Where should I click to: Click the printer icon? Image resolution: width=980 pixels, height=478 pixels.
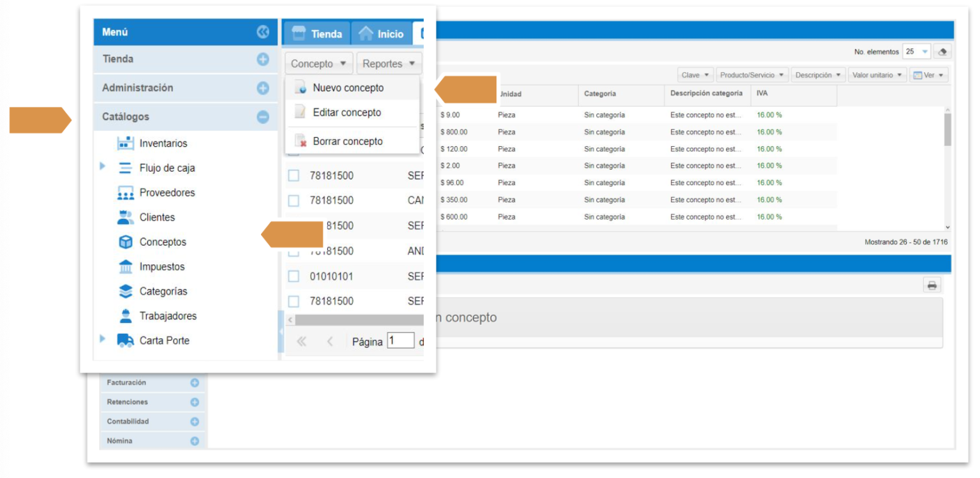932,285
